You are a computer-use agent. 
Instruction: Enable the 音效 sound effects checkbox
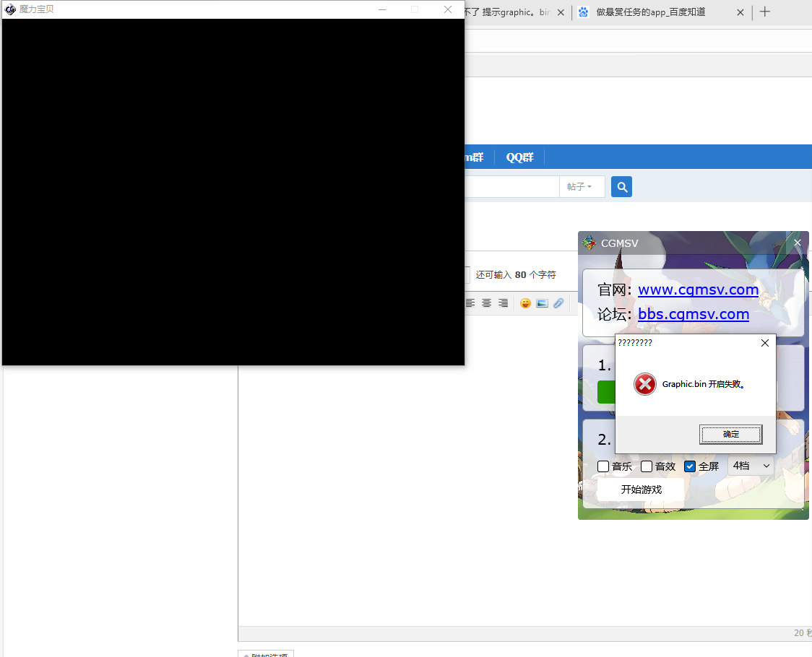pos(647,466)
